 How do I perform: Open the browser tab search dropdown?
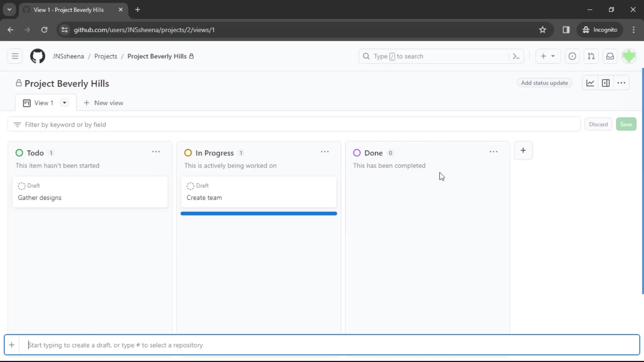[x=9, y=10]
